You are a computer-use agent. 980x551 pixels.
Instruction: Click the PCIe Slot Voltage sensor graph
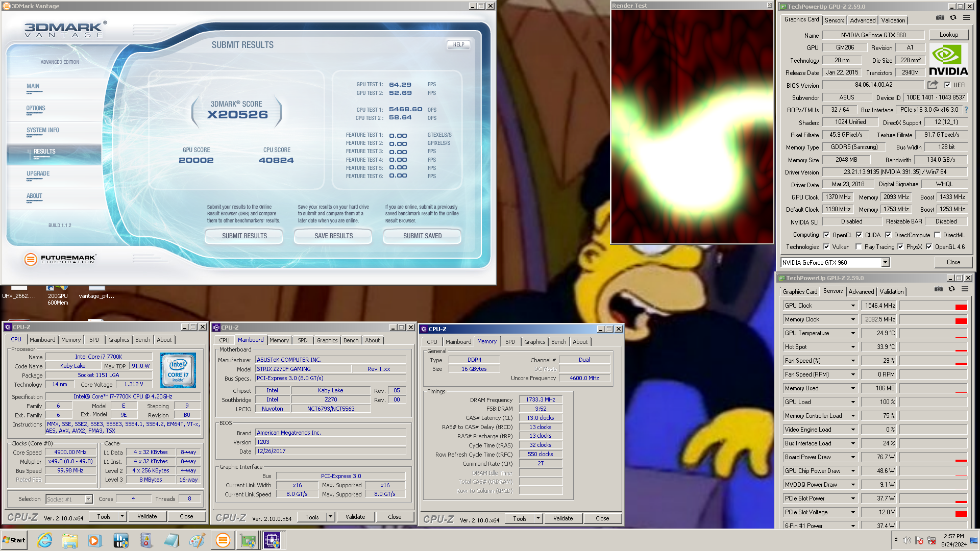tap(933, 512)
